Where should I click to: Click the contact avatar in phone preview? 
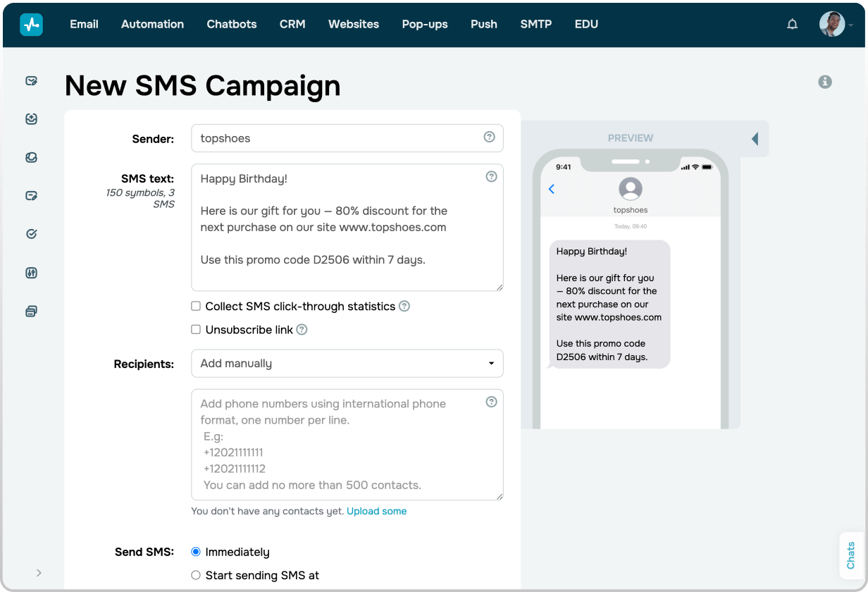click(x=631, y=190)
